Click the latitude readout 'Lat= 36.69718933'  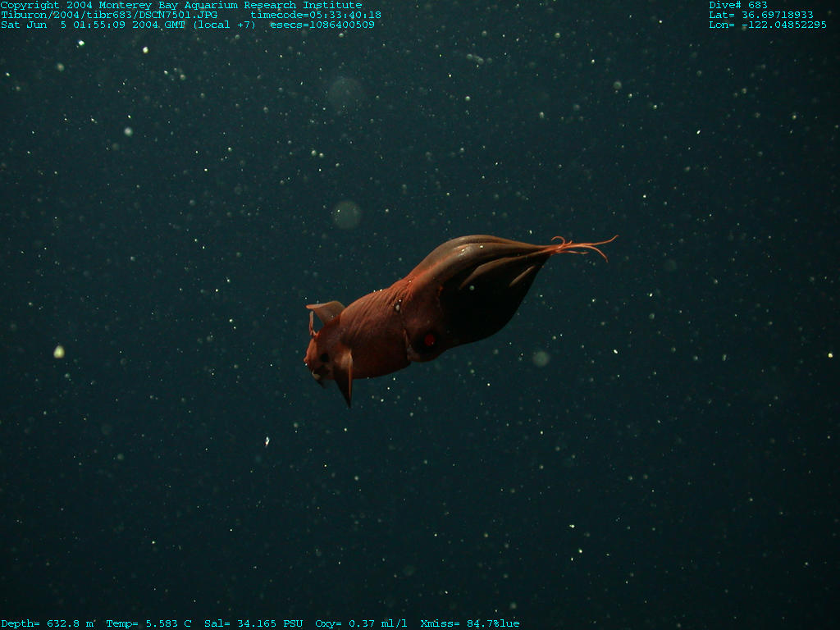coord(761,15)
